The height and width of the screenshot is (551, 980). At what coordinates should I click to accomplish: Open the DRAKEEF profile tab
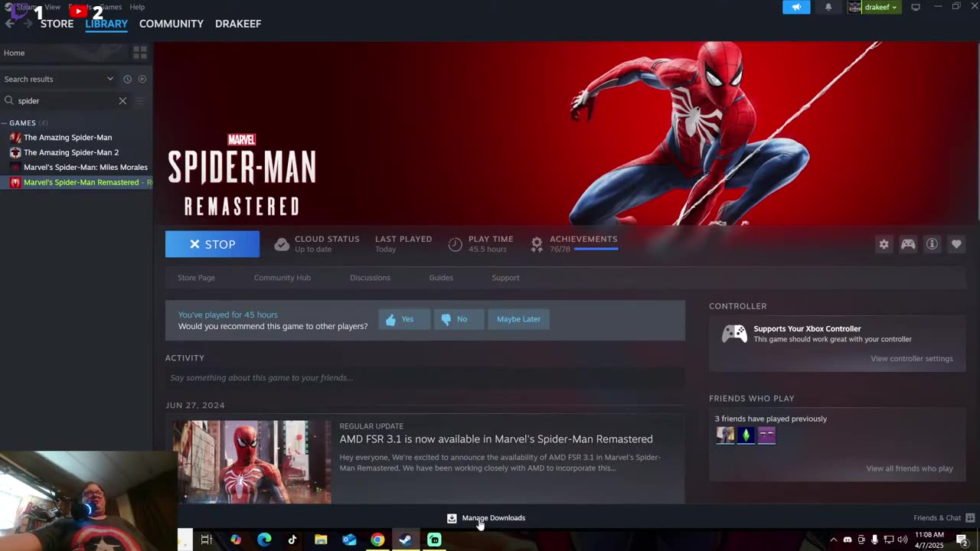point(238,24)
